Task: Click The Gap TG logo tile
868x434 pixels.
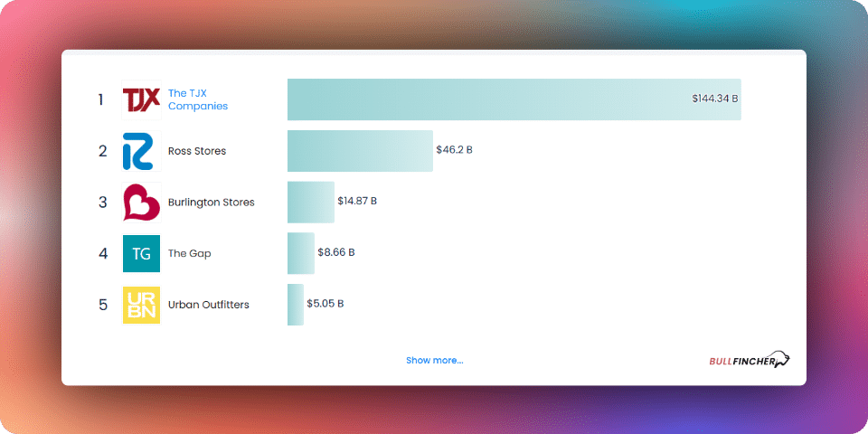Action: (x=141, y=253)
